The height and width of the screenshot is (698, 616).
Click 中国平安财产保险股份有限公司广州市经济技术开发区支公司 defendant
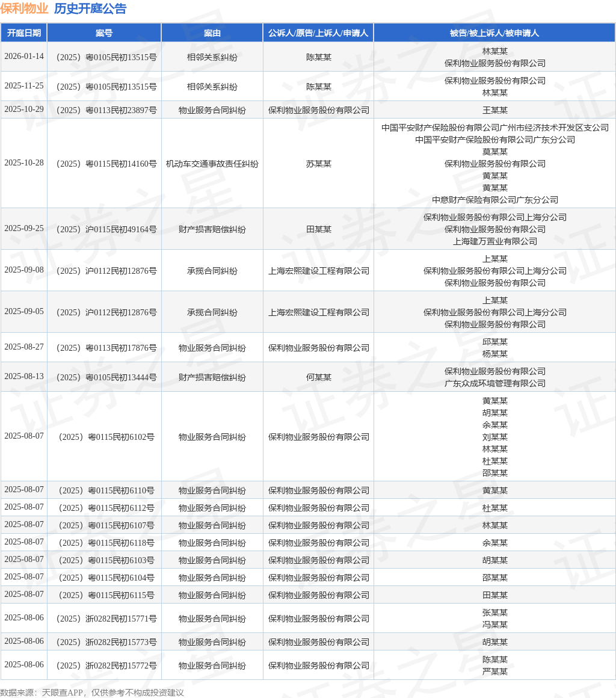[495, 128]
